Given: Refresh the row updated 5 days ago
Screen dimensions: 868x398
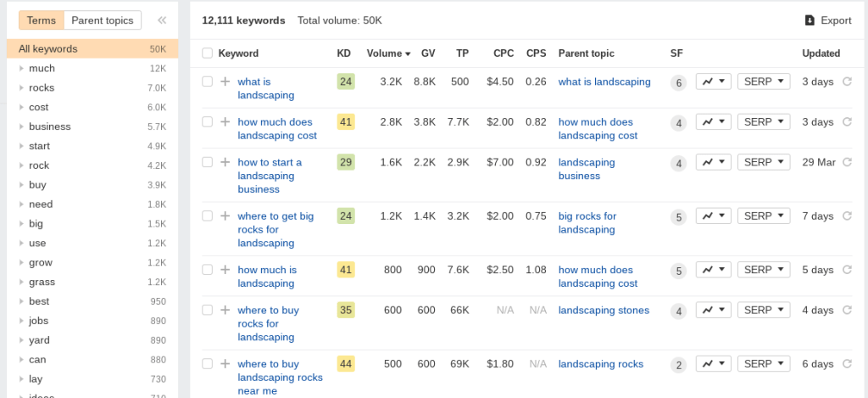Looking at the screenshot, I should point(847,270).
